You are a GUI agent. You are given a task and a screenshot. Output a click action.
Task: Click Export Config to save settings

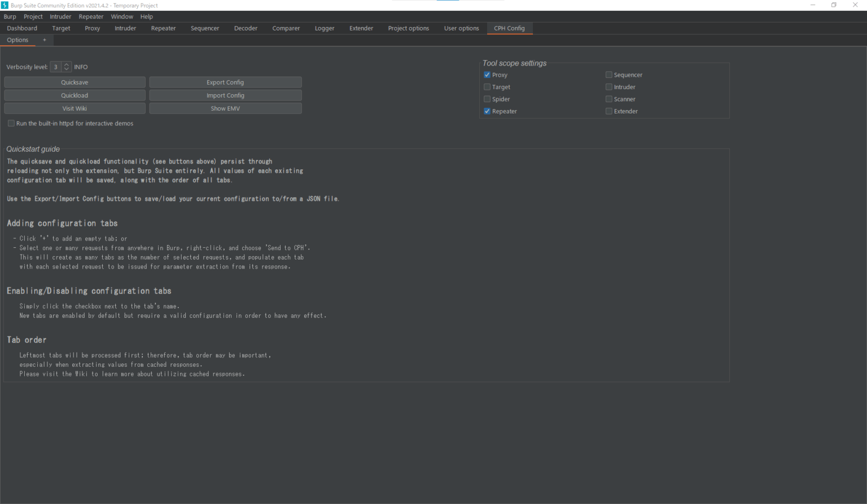click(x=225, y=82)
